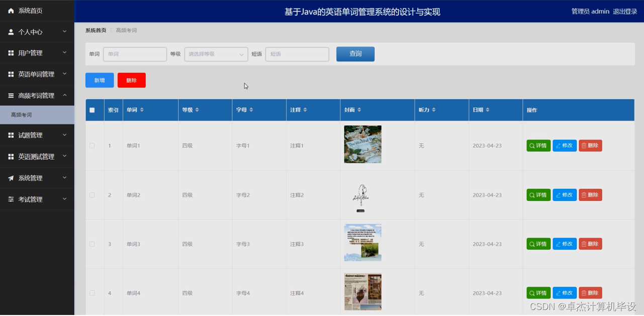The height and width of the screenshot is (316, 644).
Task: Click 修改 for 单词3
Action: [x=565, y=244]
